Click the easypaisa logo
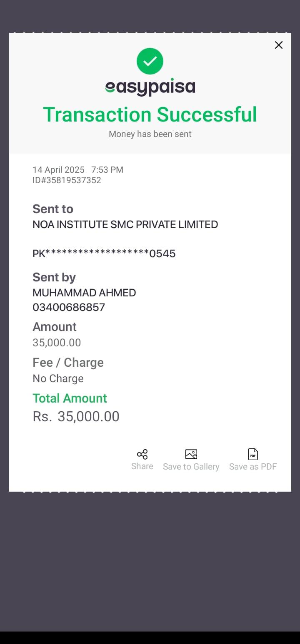Image resolution: width=300 pixels, height=644 pixels. (150, 87)
